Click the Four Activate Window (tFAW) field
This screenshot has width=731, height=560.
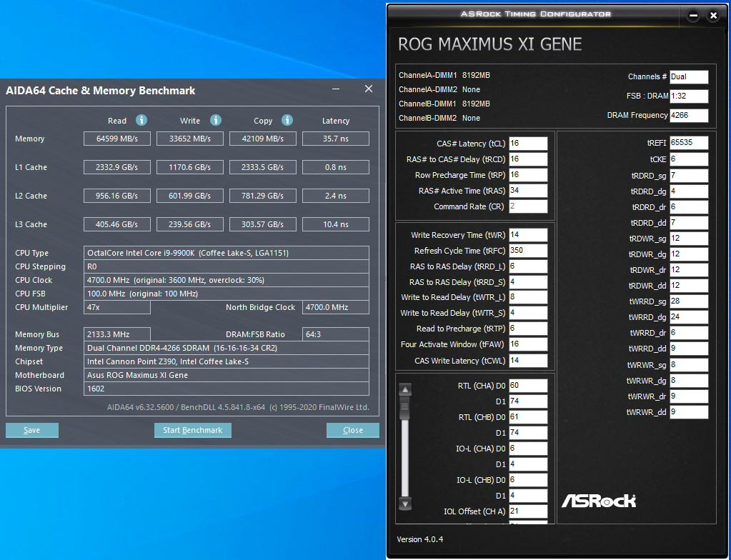[x=528, y=344]
